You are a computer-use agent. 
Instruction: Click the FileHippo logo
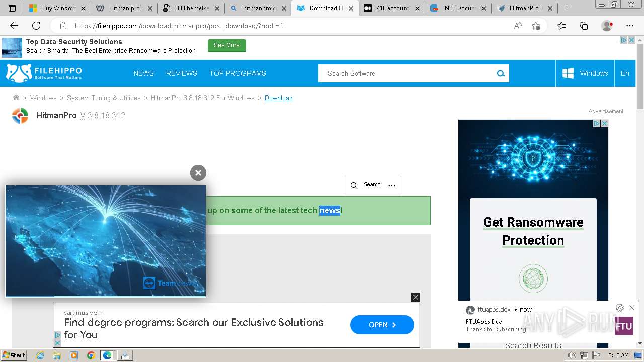[44, 73]
